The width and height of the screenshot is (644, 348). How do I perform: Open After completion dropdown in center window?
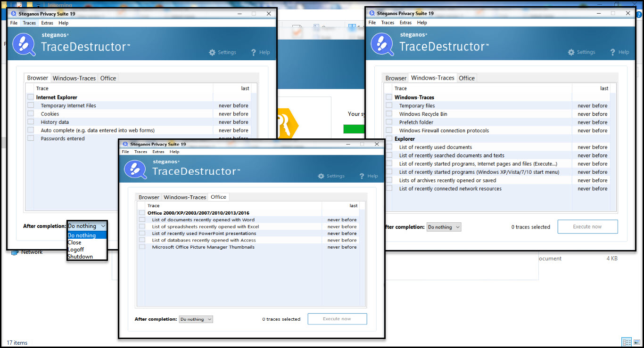tap(196, 319)
